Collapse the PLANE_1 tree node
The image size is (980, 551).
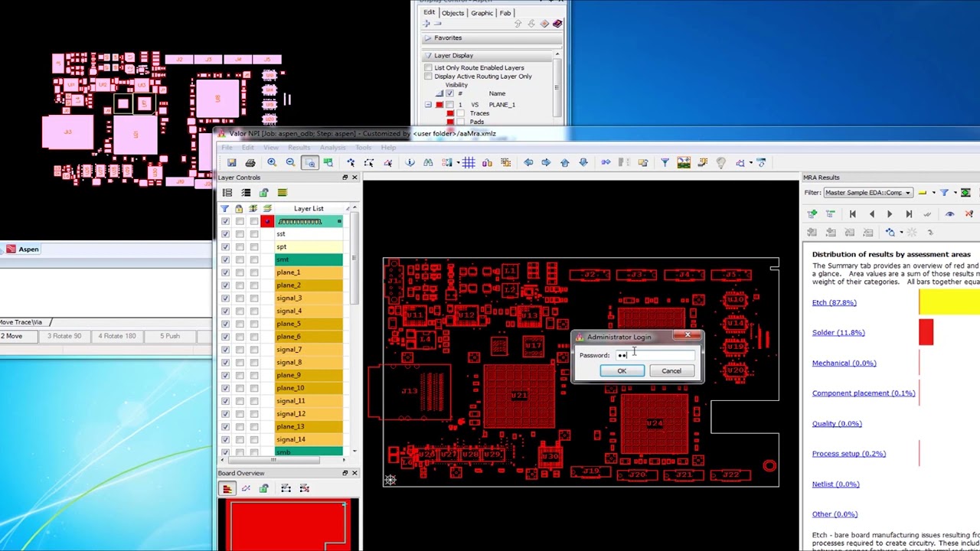coord(428,105)
